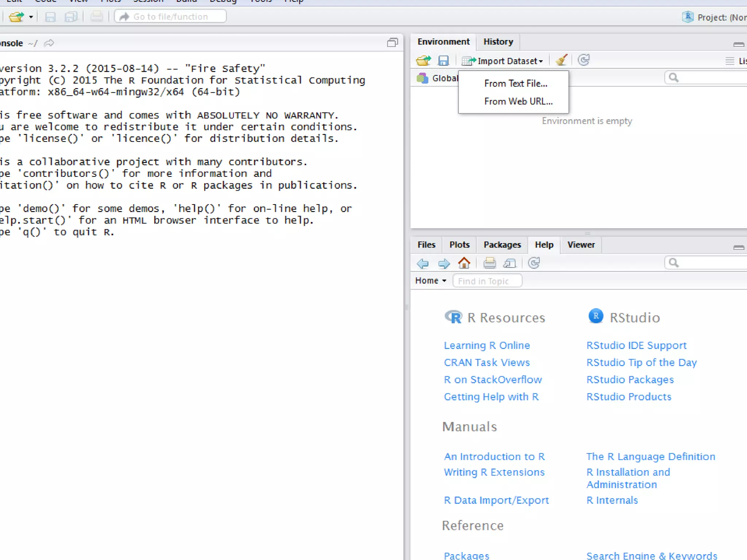747x560 pixels.
Task: Choose From Text File... menu item
Action: [x=515, y=83]
